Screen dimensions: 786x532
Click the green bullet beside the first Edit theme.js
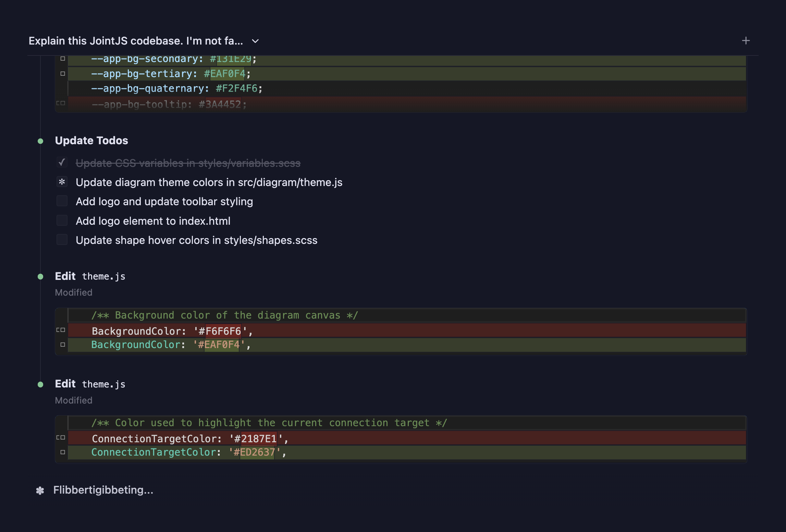click(40, 277)
